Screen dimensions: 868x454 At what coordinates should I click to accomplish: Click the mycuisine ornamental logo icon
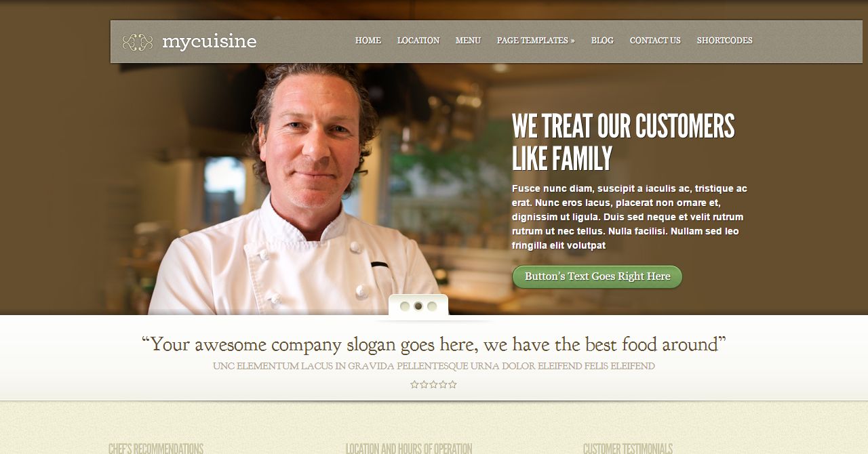[138, 42]
